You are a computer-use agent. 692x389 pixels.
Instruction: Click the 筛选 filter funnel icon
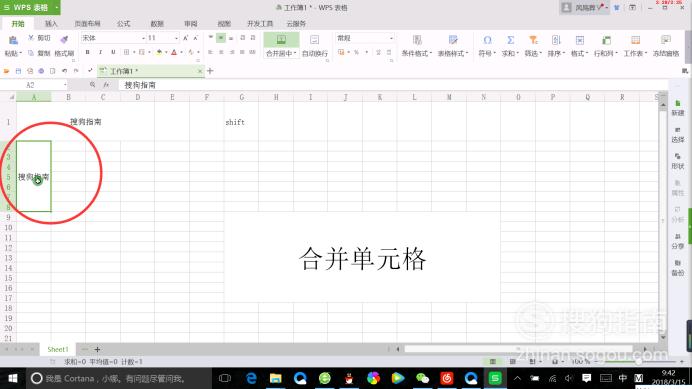tap(533, 40)
